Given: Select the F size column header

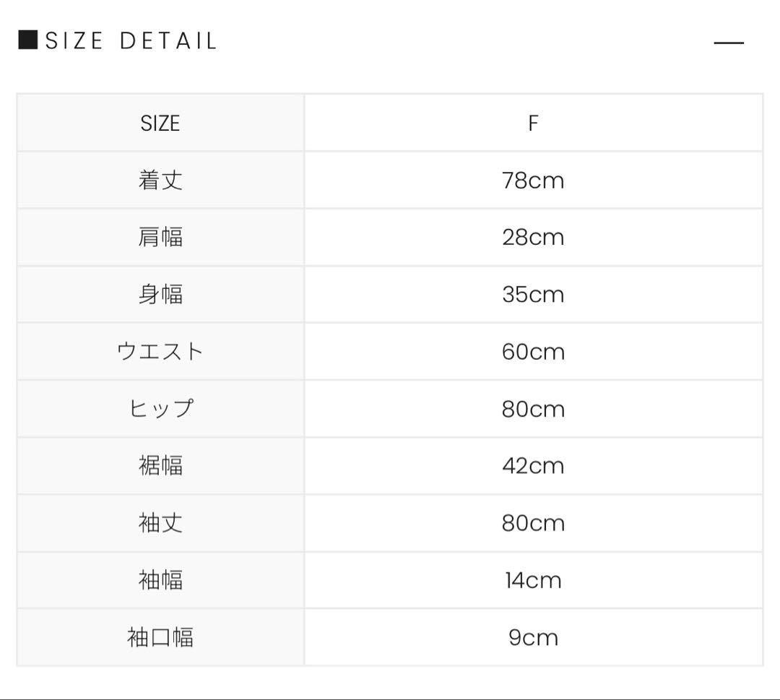Looking at the screenshot, I should coord(533,124).
